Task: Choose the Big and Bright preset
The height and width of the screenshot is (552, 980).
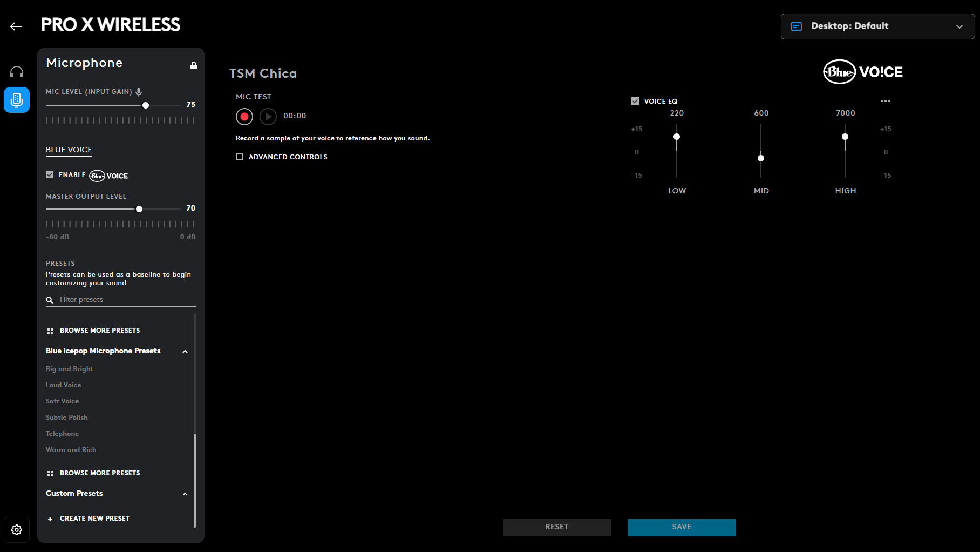Action: [70, 369]
